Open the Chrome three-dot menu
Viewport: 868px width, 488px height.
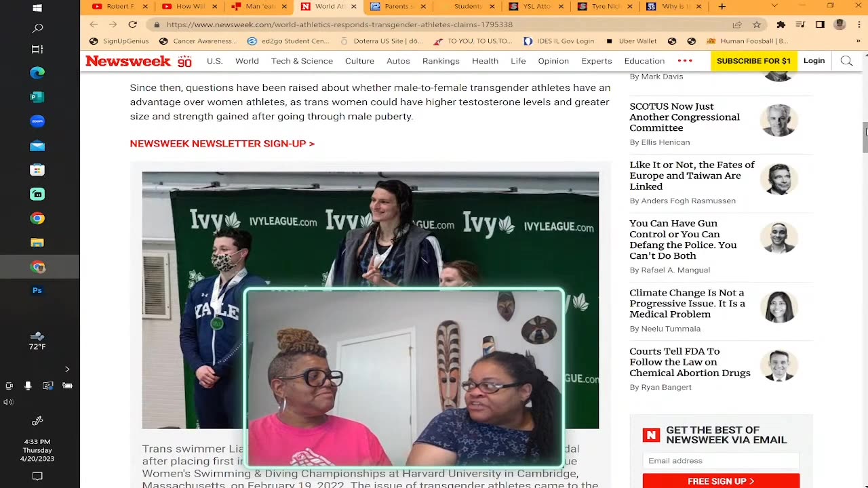coord(858,24)
